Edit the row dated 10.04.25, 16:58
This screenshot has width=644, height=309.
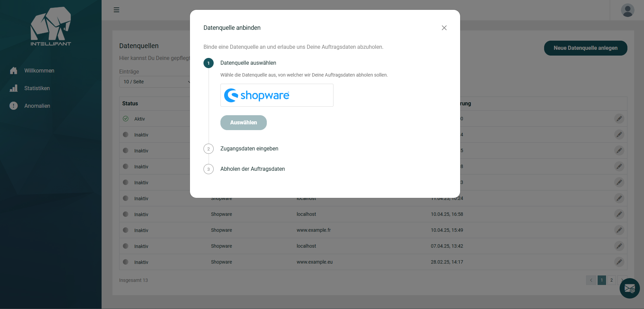coord(619,214)
